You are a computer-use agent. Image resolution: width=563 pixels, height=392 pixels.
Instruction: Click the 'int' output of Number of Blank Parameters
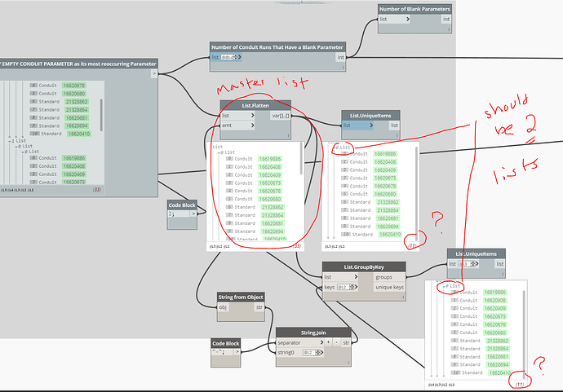446,20
